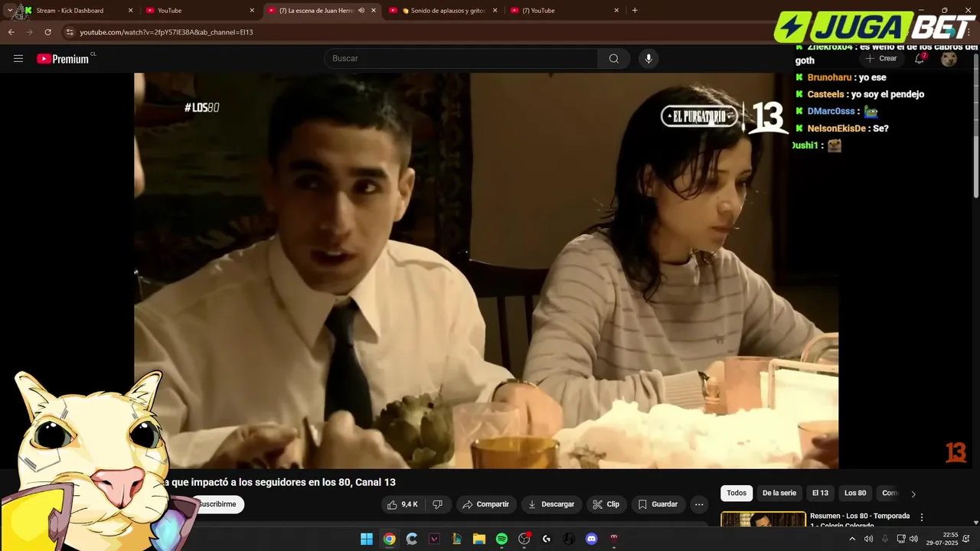Open Windows notification center icon

(x=966, y=539)
